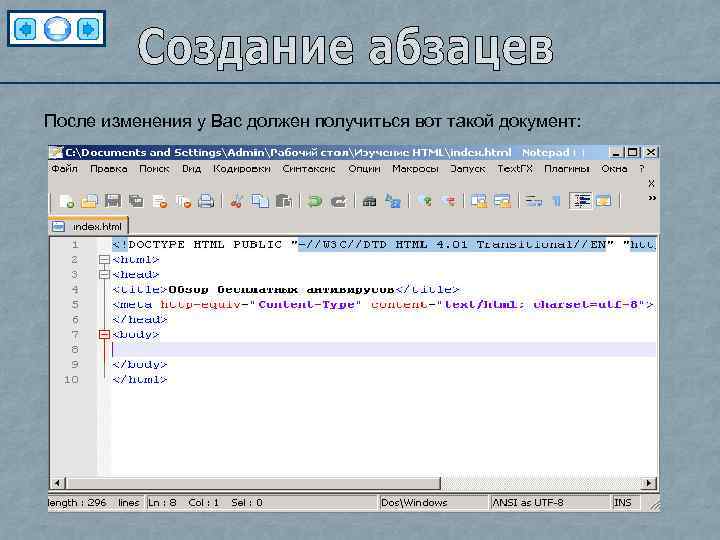This screenshot has width=720, height=540.
Task: Open the Кодировки menu
Action: tap(242, 169)
